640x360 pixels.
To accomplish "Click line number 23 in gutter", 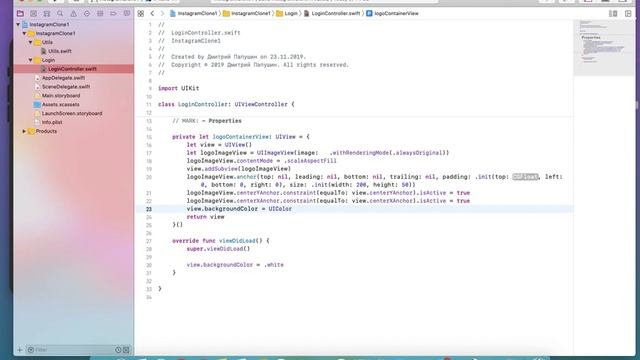I will coord(149,209).
